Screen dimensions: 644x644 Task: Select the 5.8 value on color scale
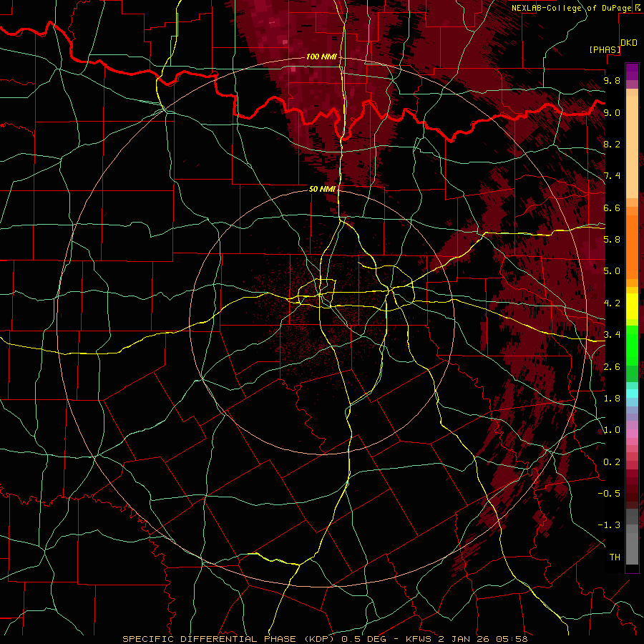coord(612,240)
